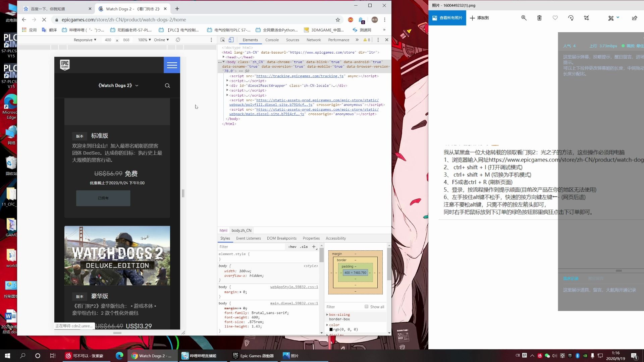644x362 pixels.
Task: Open the main.diesel css source link
Action: pos(294,303)
